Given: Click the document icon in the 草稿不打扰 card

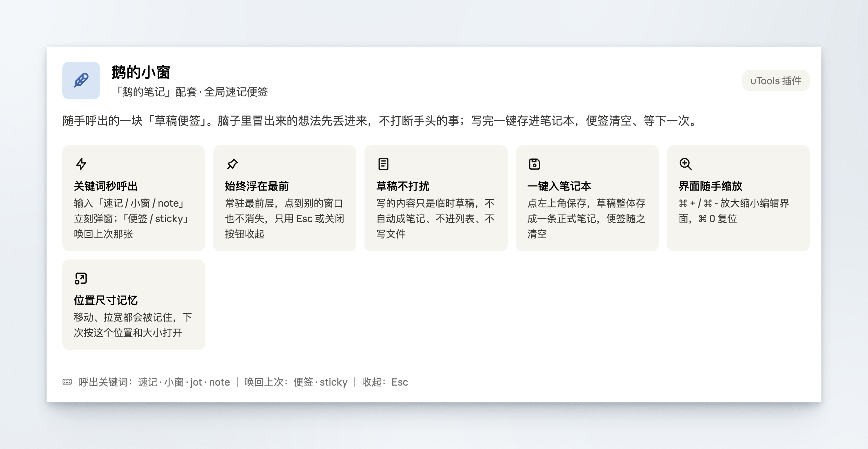Looking at the screenshot, I should coord(383,164).
